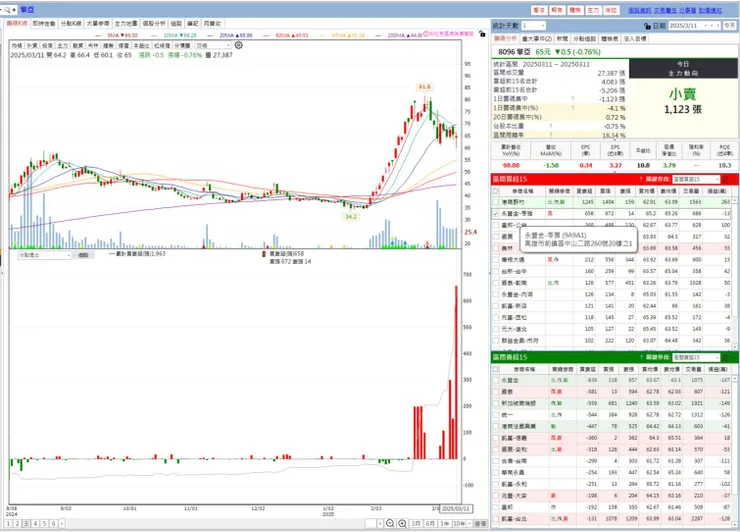Screen dimensions: 740x532
Task: Tick the checkbox for 台新-台中
Action: [x=496, y=271]
